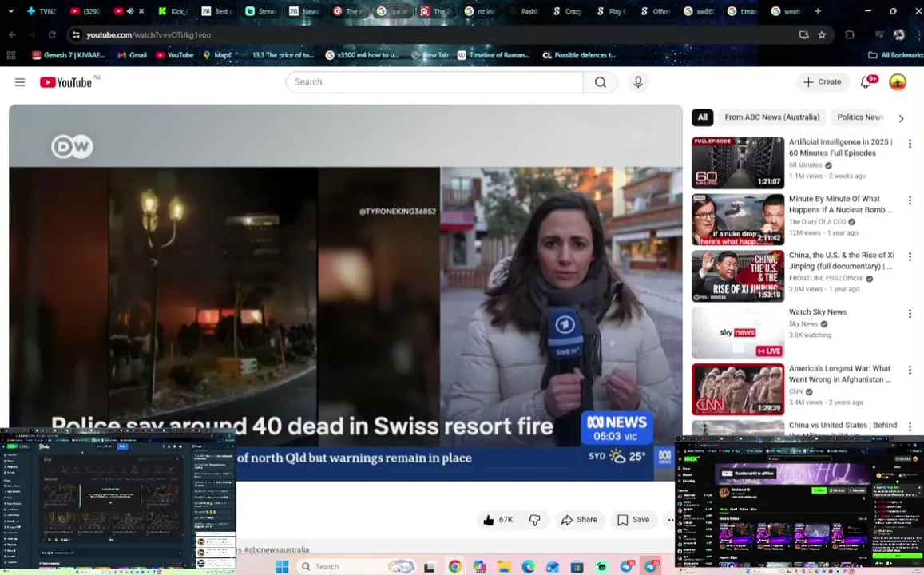Image resolution: width=924 pixels, height=575 pixels.
Task: Open 60 Minutes Full Episode thumbnail
Action: tap(738, 163)
